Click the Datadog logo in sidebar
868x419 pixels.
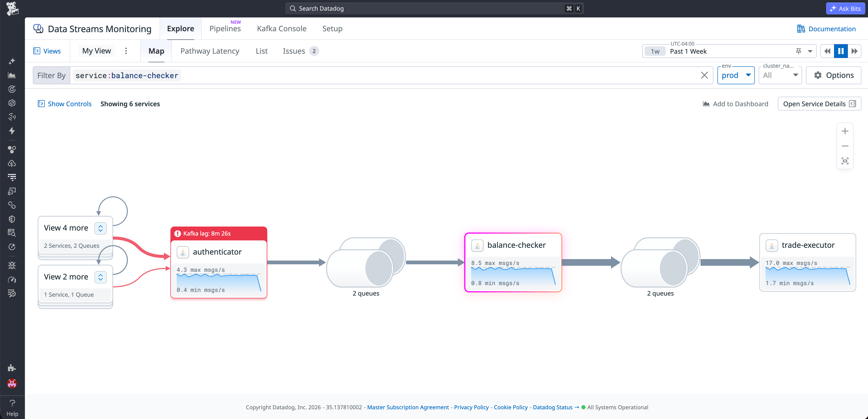click(12, 8)
